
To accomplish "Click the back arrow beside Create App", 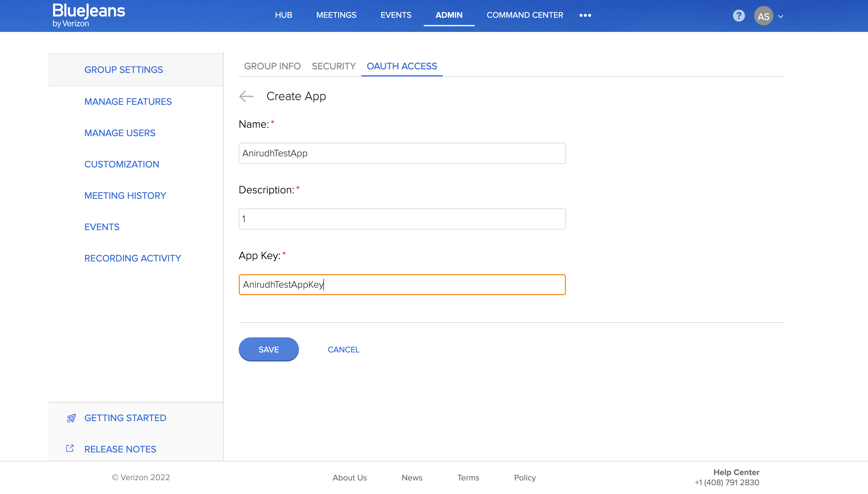I will point(247,96).
